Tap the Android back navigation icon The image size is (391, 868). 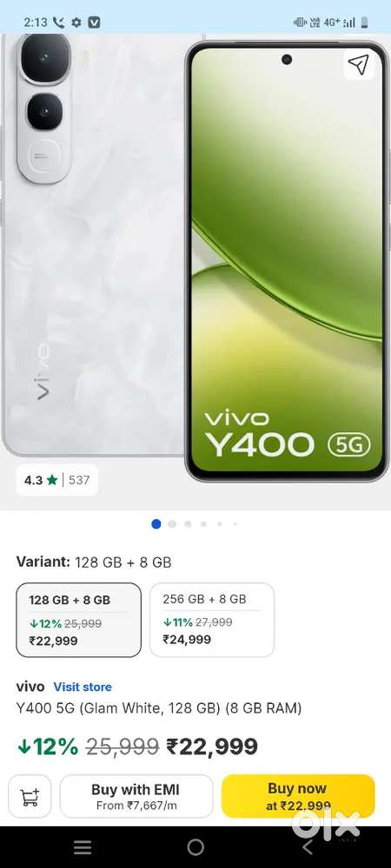(x=308, y=846)
